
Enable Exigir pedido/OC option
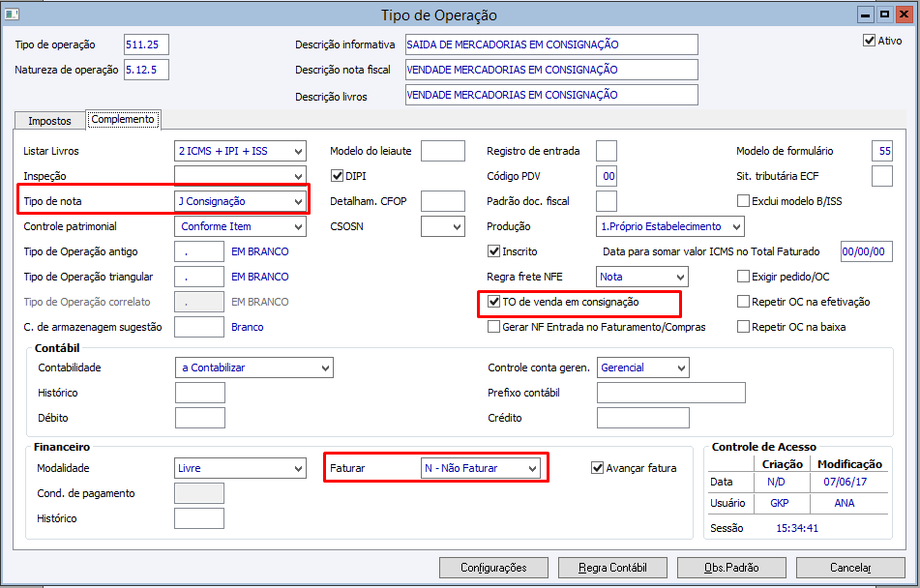click(x=743, y=277)
